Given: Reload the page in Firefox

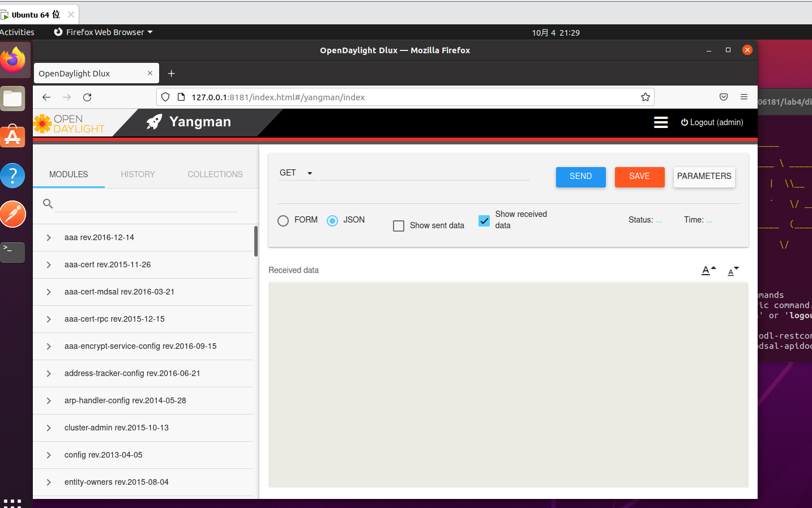Looking at the screenshot, I should tap(87, 97).
